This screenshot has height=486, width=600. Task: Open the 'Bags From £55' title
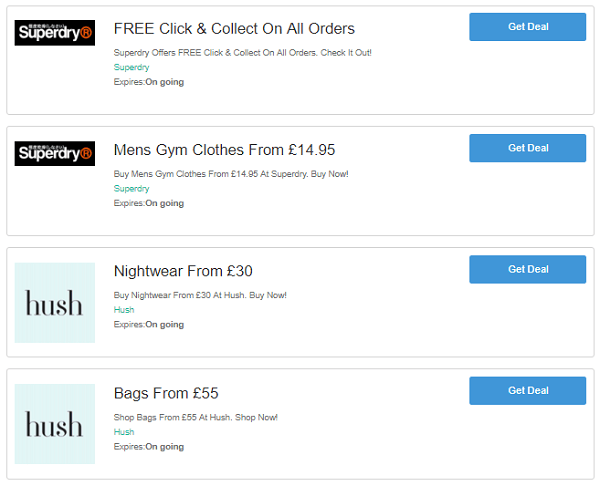(x=168, y=393)
